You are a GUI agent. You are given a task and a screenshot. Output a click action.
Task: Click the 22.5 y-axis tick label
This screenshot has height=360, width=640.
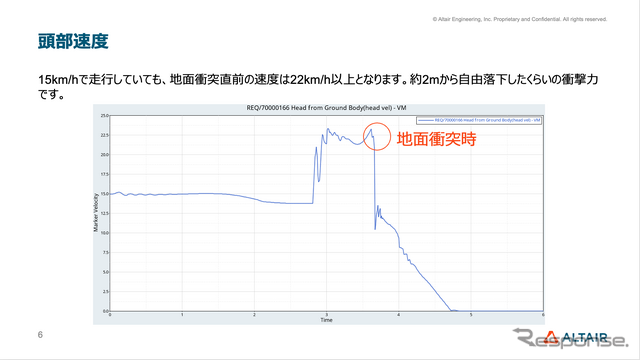coord(104,135)
